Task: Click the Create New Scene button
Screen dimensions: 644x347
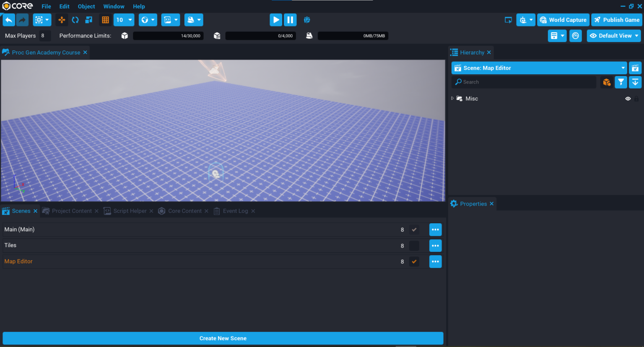Action: [223, 338]
